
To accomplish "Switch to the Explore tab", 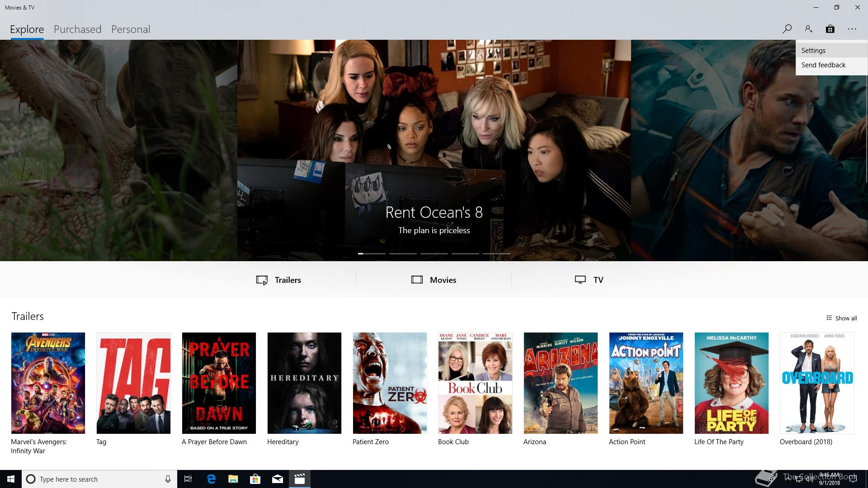I will 27,29.
